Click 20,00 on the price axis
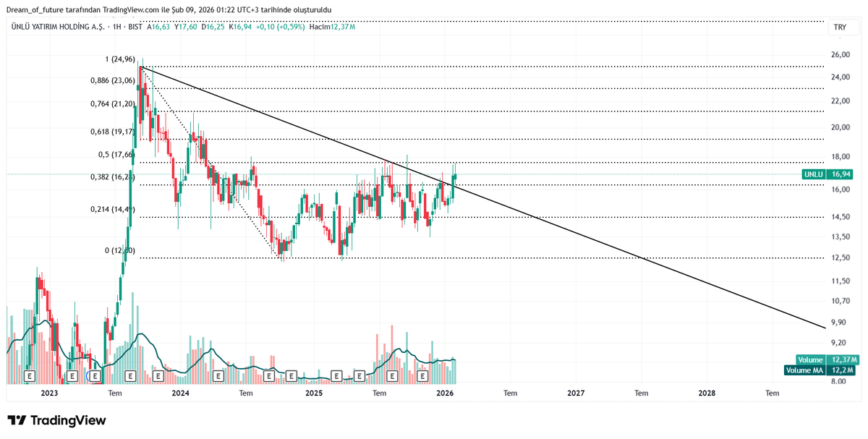This screenshot has width=868, height=439. coord(841,127)
